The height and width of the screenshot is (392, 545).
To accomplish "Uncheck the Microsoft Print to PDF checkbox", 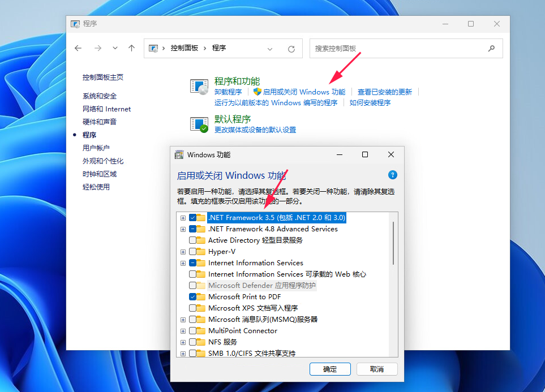I will (x=192, y=297).
